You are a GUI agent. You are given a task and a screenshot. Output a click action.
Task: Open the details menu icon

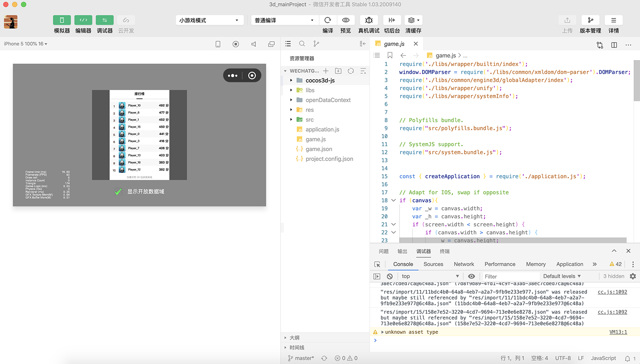coord(614,20)
